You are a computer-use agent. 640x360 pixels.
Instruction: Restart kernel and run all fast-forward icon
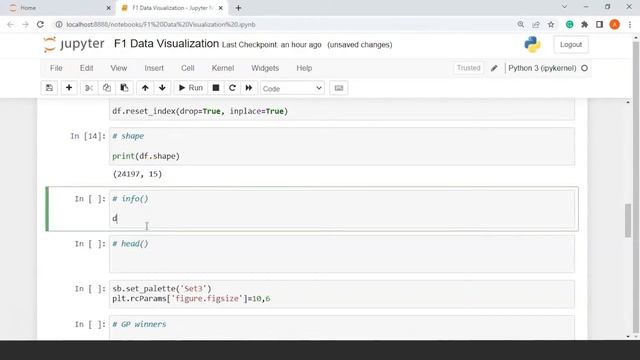click(x=249, y=88)
